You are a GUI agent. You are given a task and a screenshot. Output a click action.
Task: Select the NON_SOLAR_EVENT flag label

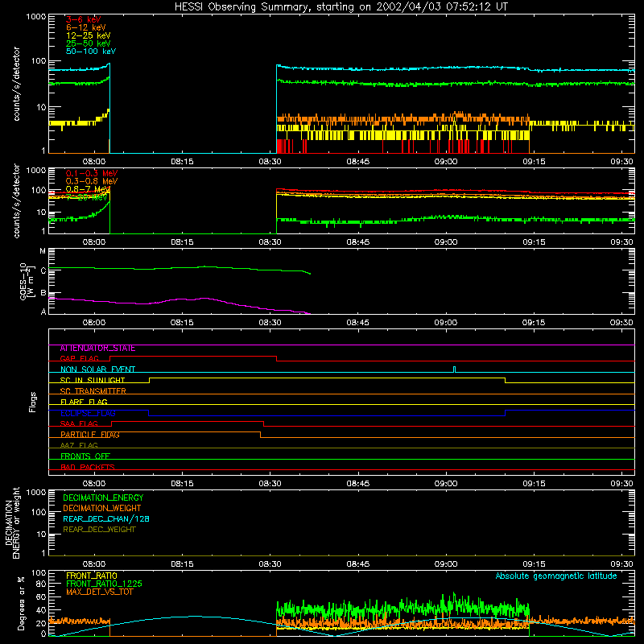(x=97, y=369)
